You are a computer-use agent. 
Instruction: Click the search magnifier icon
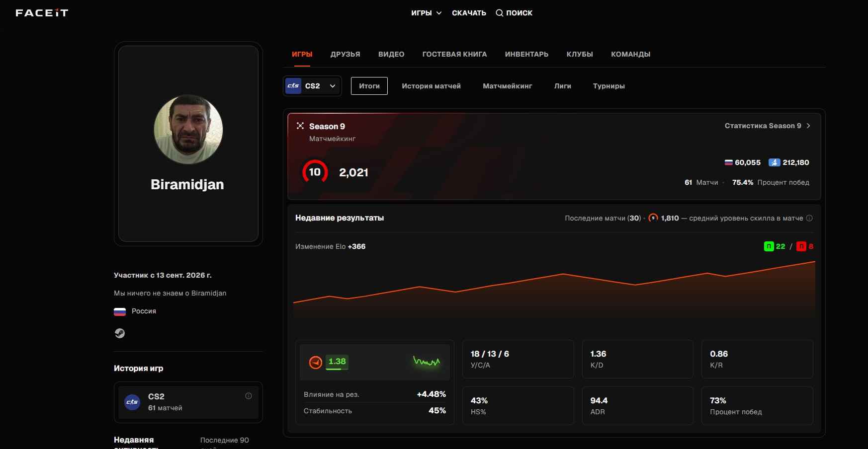tap(499, 13)
